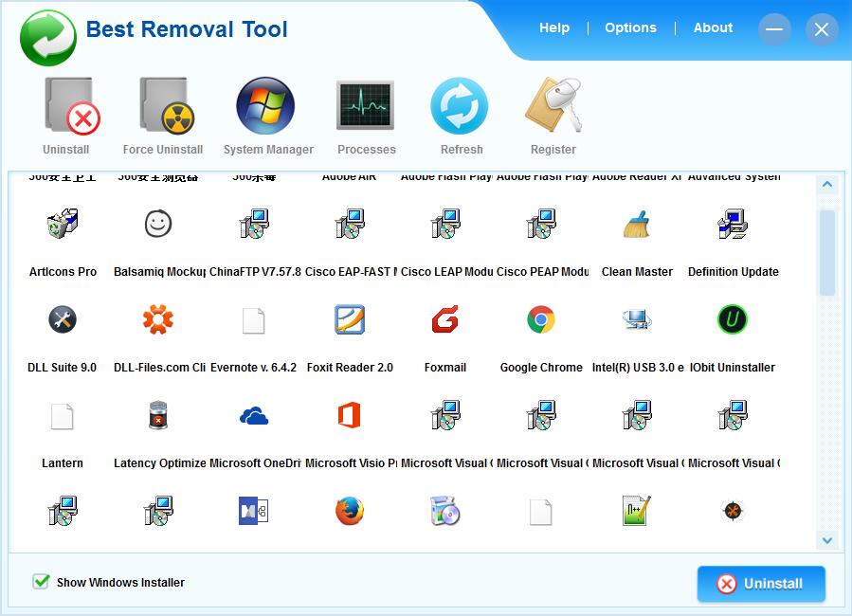
Task: Open the Processes monitor
Action: point(365,106)
